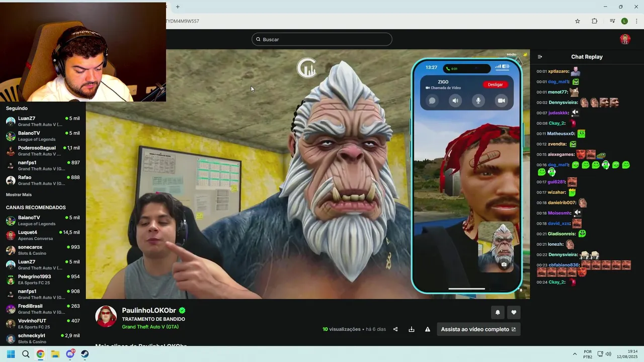
Task: Open Pelegrino1993 recommended channel
Action: point(43,280)
